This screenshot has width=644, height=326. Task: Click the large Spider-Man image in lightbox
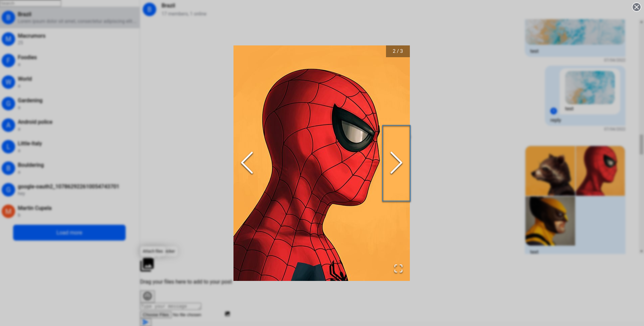[321, 163]
